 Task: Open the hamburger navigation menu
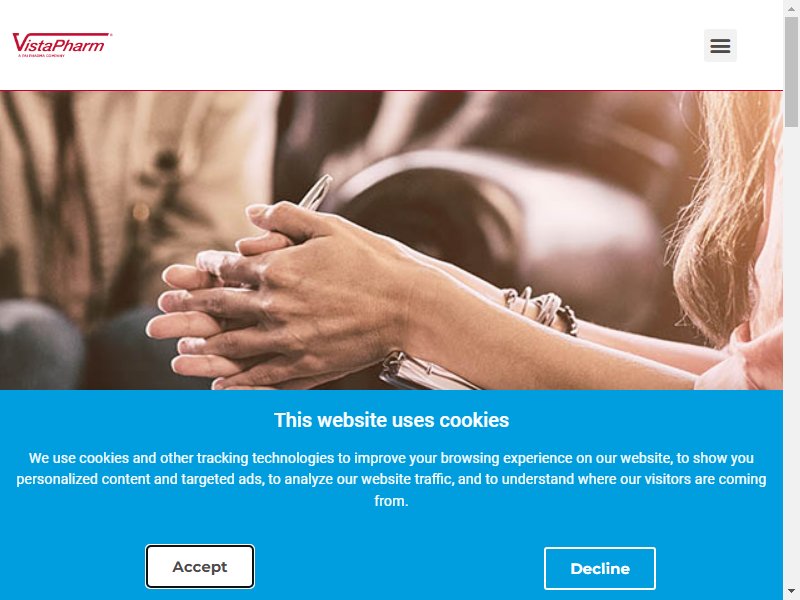[x=720, y=45]
